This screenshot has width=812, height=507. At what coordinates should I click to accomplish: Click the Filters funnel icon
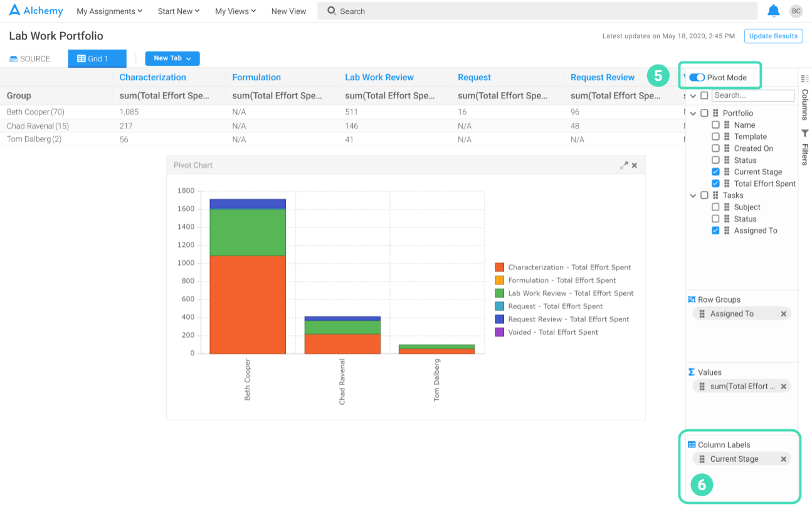tap(805, 133)
